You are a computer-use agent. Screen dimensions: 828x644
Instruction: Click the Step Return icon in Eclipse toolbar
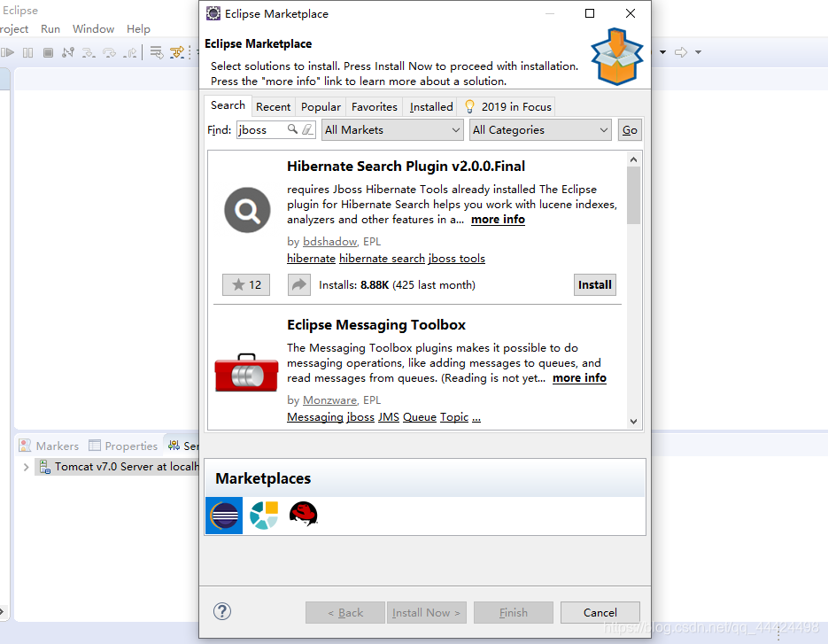130,52
